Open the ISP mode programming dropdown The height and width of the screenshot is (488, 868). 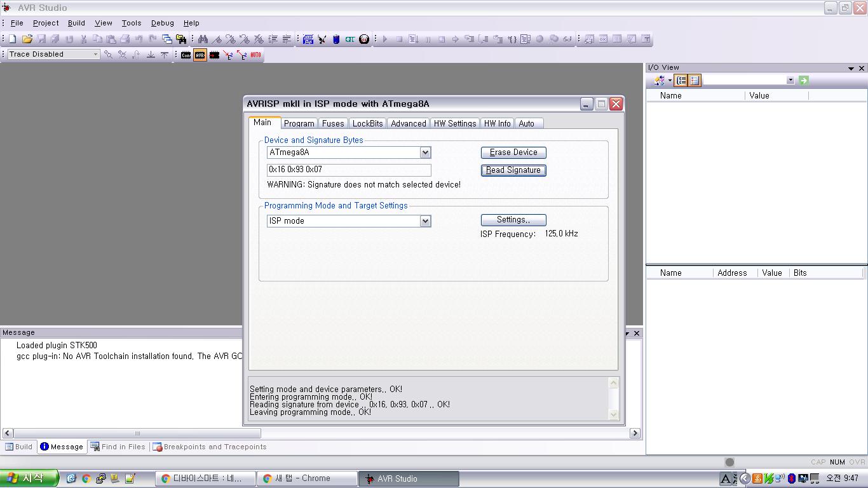[425, 221]
